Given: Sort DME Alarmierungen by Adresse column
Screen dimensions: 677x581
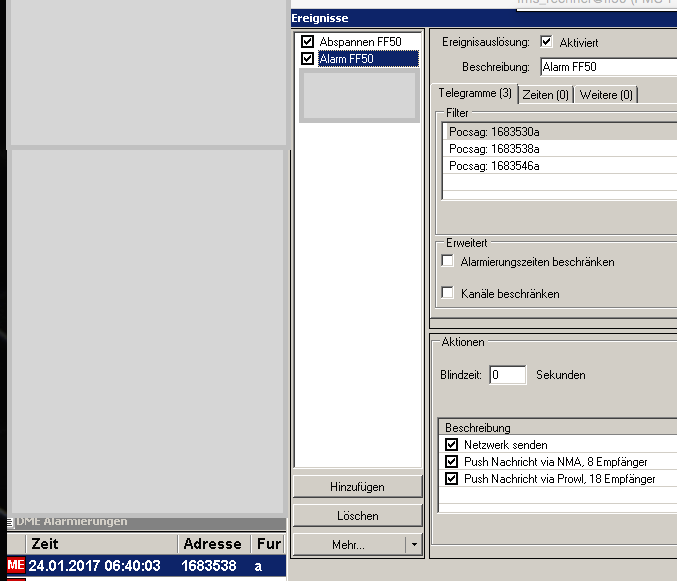Looking at the screenshot, I should [214, 543].
